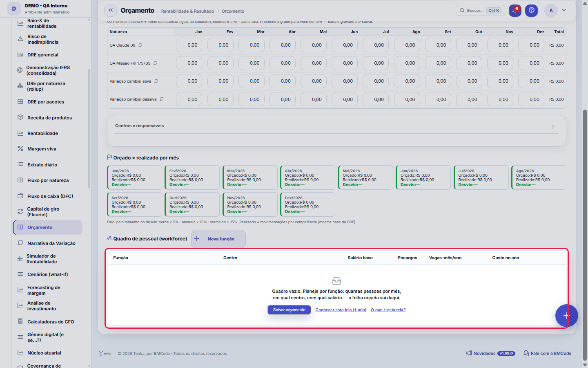Open the help question-mark icon
Image resolution: width=588 pixels, height=368 pixels.
[531, 11]
